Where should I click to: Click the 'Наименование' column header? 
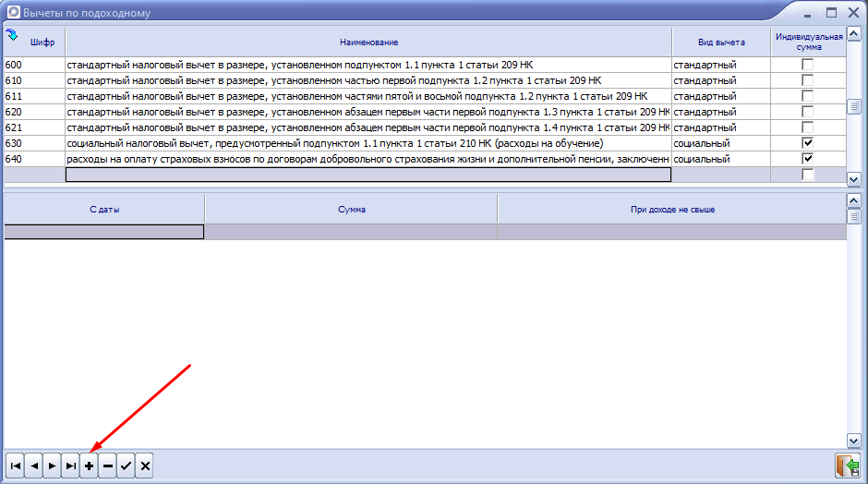pos(368,42)
